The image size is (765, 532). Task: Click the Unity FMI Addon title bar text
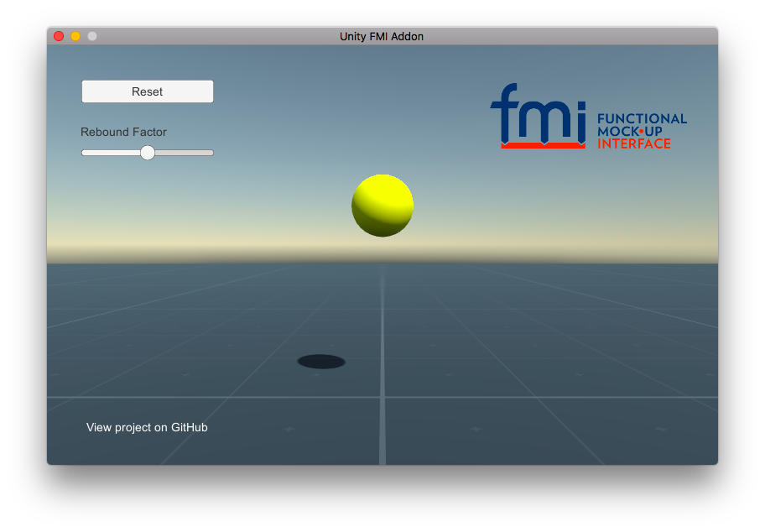[382, 36]
